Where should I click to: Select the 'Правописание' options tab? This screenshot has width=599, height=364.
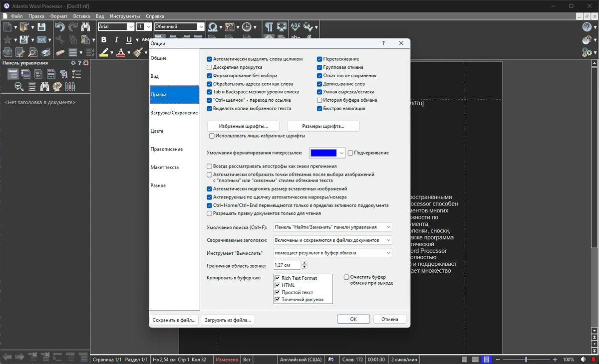pos(174,149)
